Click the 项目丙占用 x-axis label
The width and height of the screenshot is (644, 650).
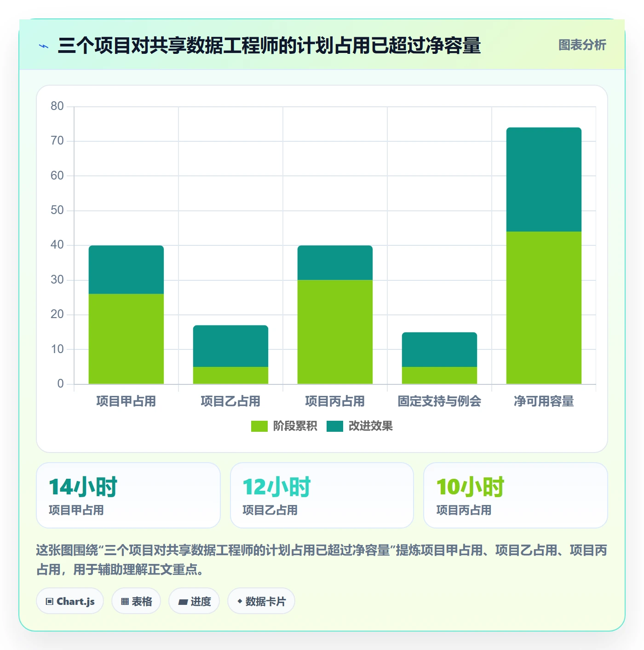coord(335,401)
